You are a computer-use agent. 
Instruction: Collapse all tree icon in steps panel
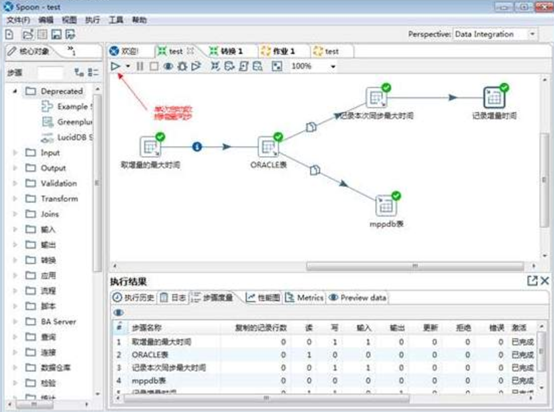point(93,72)
